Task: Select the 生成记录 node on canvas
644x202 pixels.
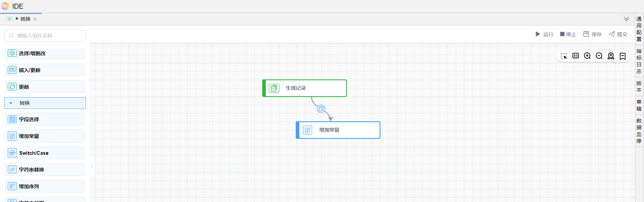Action: (x=305, y=88)
